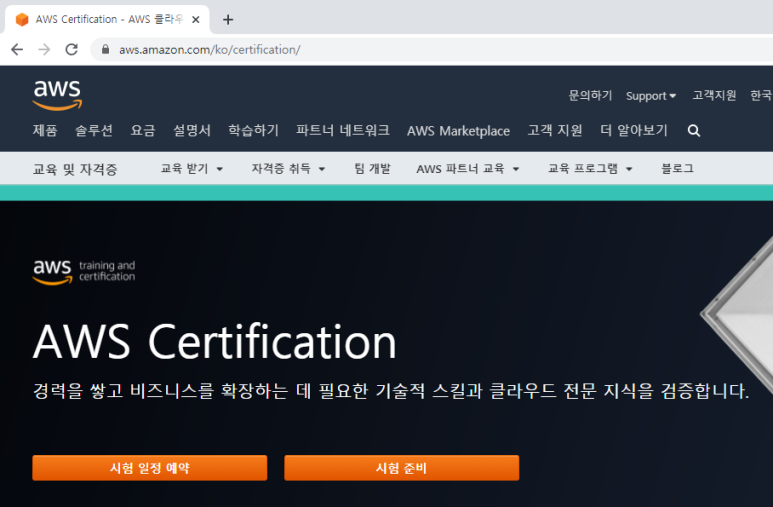
Task: Expand the AWS 파트너 교육 dropdown
Action: coord(468,169)
